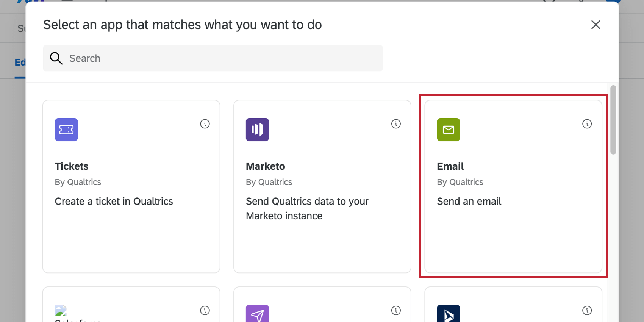Viewport: 644px width, 322px height.
Task: Click the "Create a ticket in Qualtrics" description
Action: point(114,201)
